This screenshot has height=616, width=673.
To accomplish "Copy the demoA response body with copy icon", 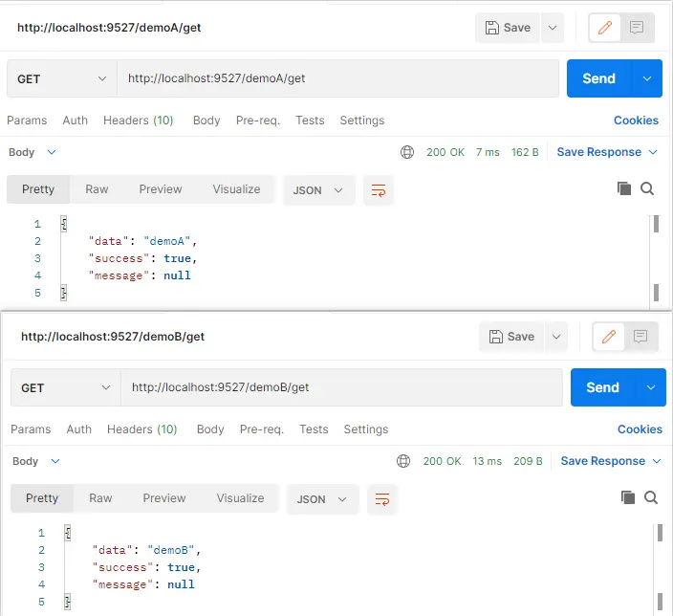I will coord(624,188).
